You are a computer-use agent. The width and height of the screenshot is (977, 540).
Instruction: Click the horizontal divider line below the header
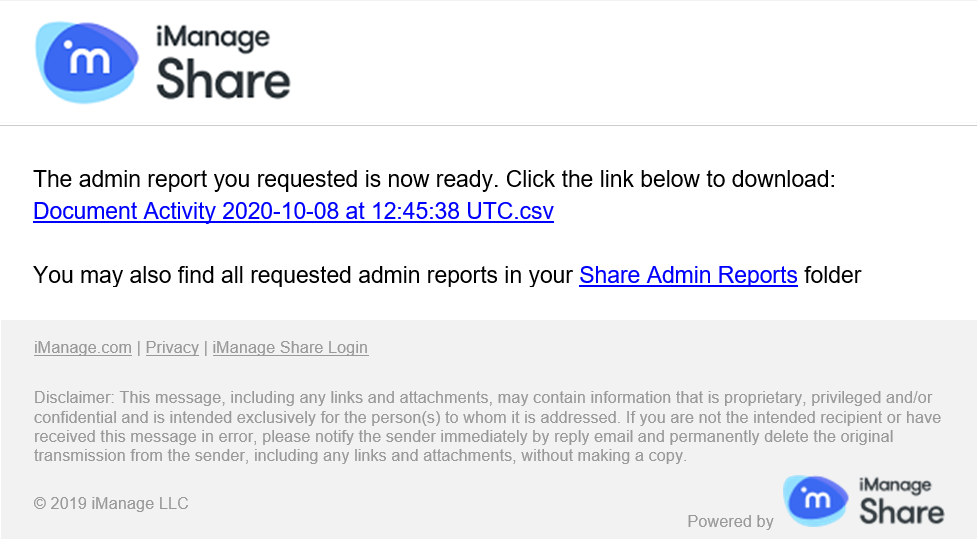tap(488, 126)
